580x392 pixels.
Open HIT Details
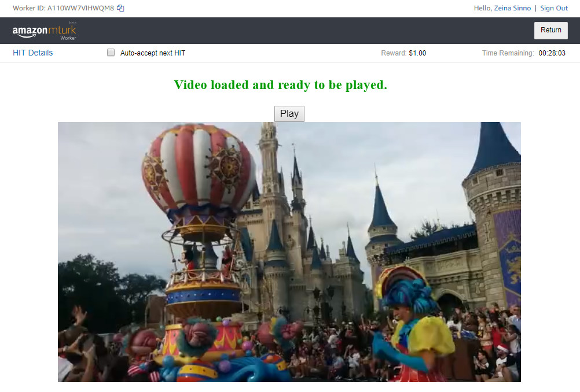point(32,53)
